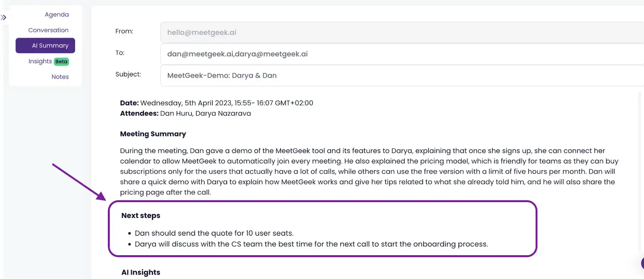Click the Date line text
Screen dimensions: 644x279
[x=217, y=103]
